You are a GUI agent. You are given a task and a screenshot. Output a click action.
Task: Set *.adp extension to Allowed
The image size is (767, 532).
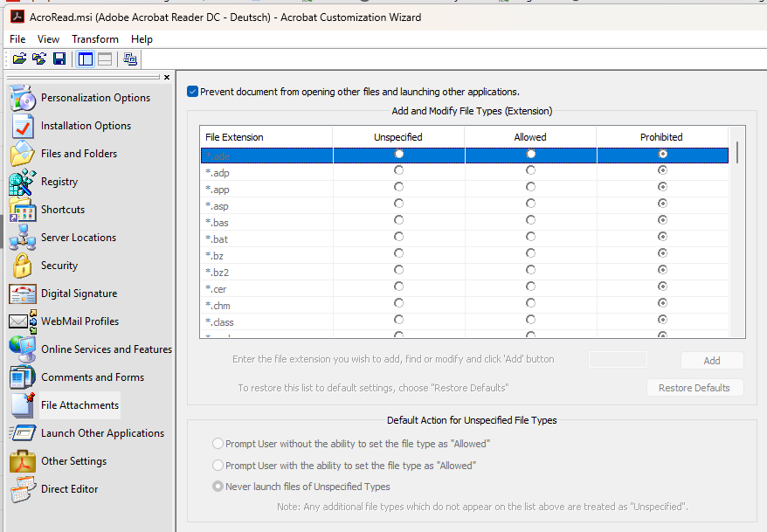530,170
